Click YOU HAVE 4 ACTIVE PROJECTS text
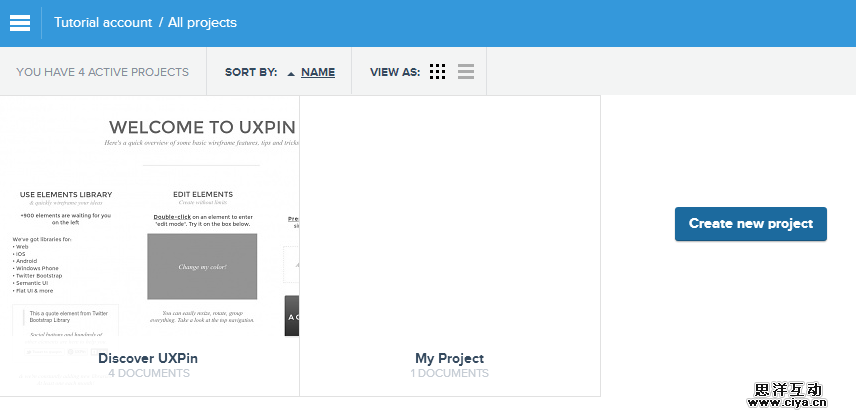 [x=103, y=72]
